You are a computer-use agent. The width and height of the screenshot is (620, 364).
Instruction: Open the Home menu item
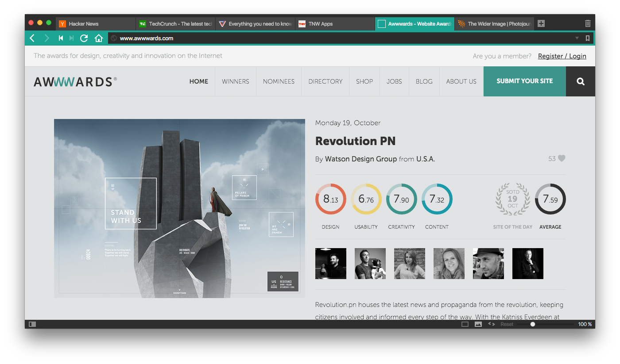[199, 81]
